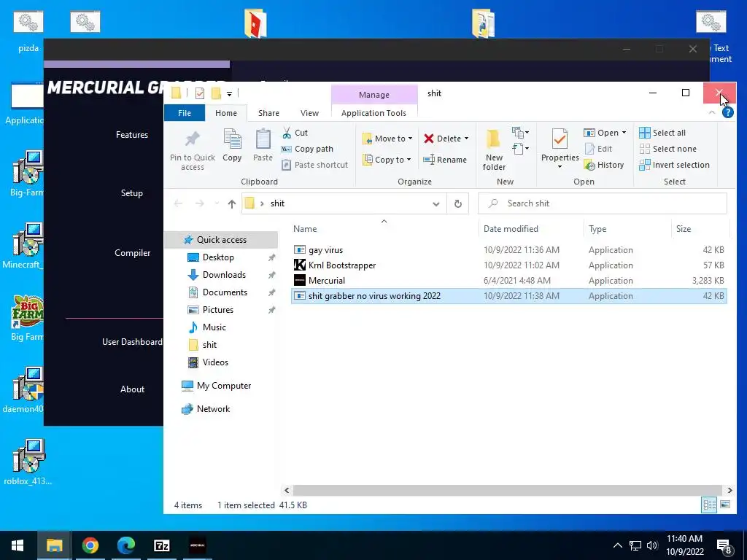The height and width of the screenshot is (560, 747).
Task: Click the Copy path icon
Action: (x=286, y=149)
